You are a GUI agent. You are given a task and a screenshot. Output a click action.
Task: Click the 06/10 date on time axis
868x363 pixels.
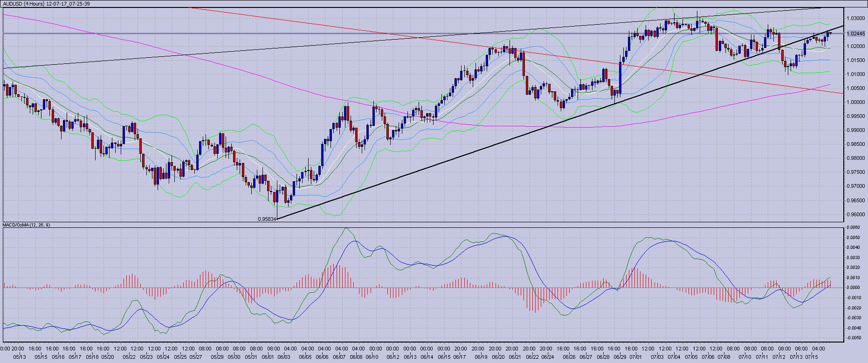(x=372, y=357)
